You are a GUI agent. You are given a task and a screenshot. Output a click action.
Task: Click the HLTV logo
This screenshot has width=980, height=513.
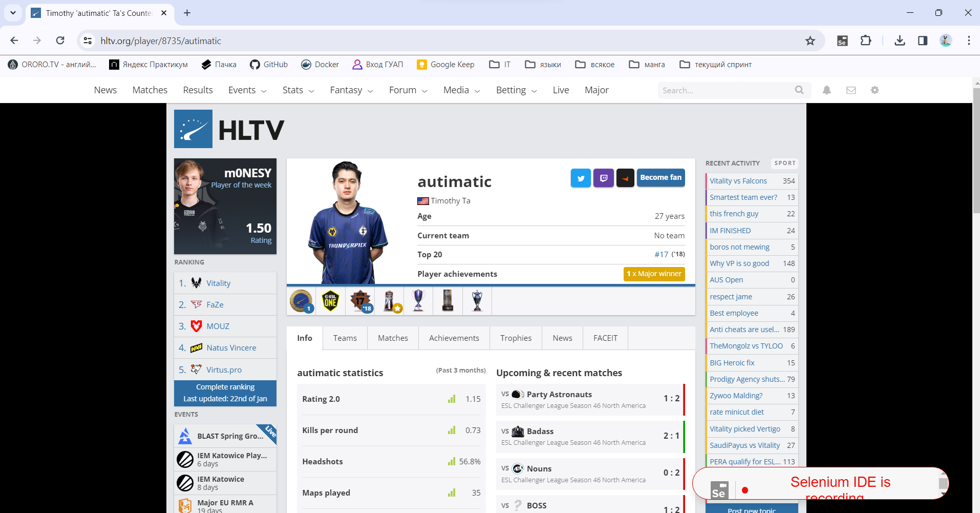point(229,129)
